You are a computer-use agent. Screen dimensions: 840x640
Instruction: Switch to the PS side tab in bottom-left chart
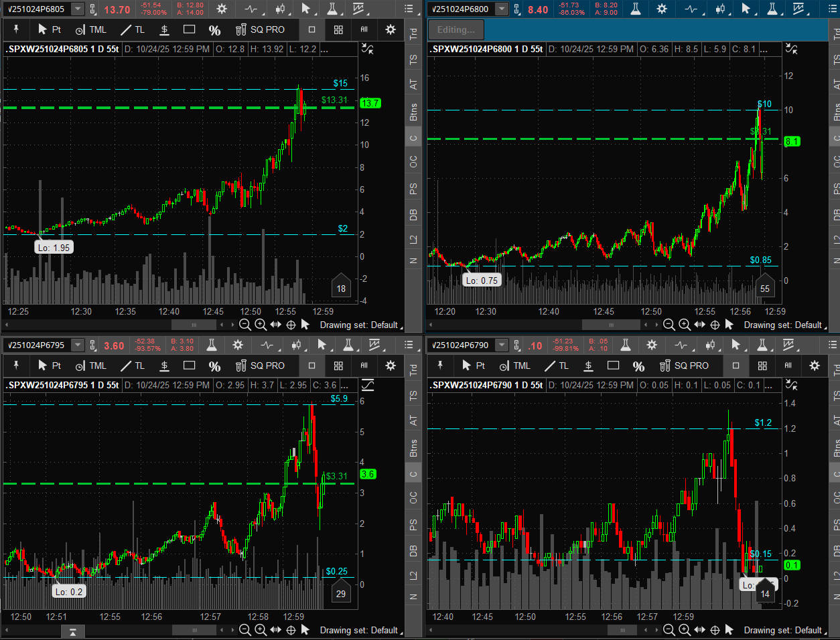coord(413,524)
